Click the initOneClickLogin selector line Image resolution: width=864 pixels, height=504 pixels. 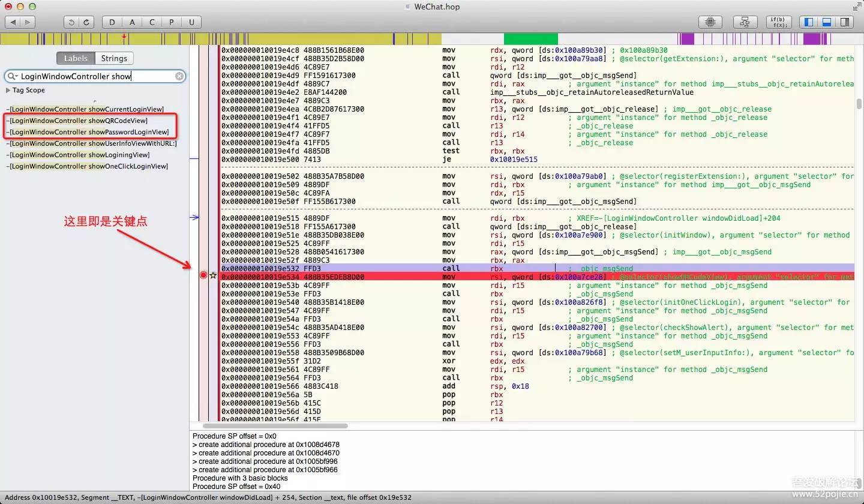point(537,302)
